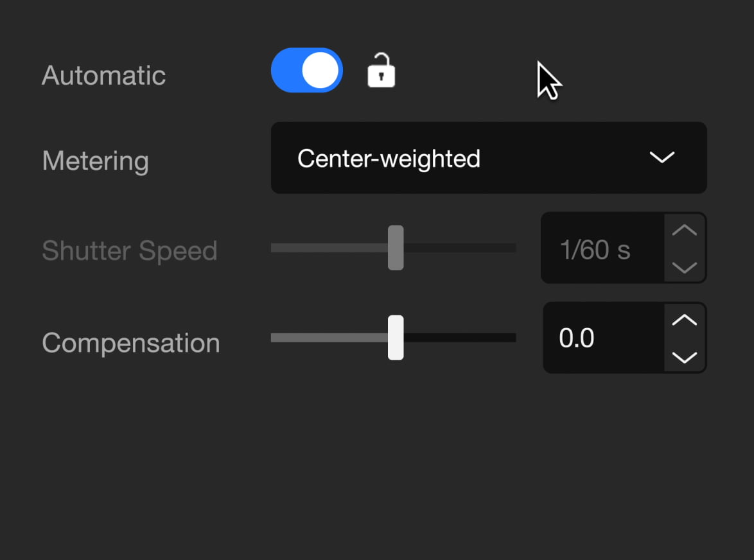
Task: Click the Shutter Speed label text
Action: 130,251
